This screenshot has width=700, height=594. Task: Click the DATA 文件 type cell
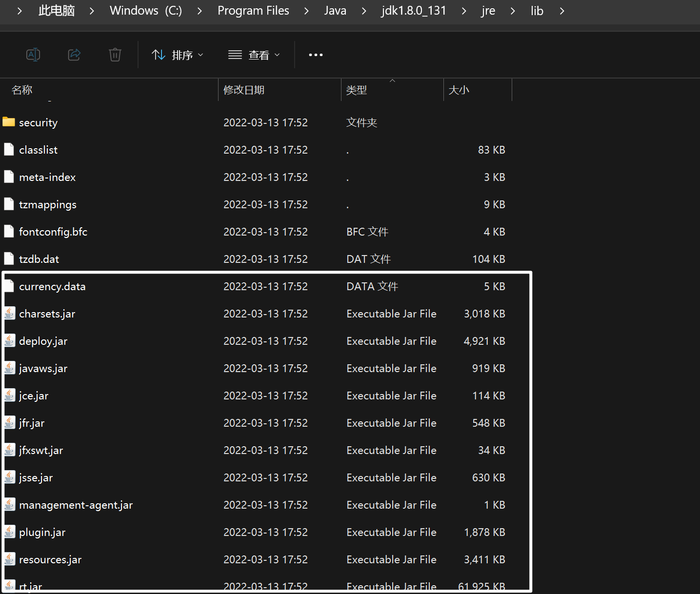click(x=372, y=286)
